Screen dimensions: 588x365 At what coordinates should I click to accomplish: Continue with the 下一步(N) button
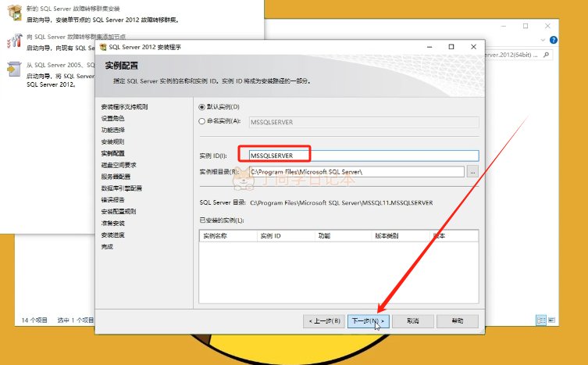pyautogui.click(x=369, y=321)
